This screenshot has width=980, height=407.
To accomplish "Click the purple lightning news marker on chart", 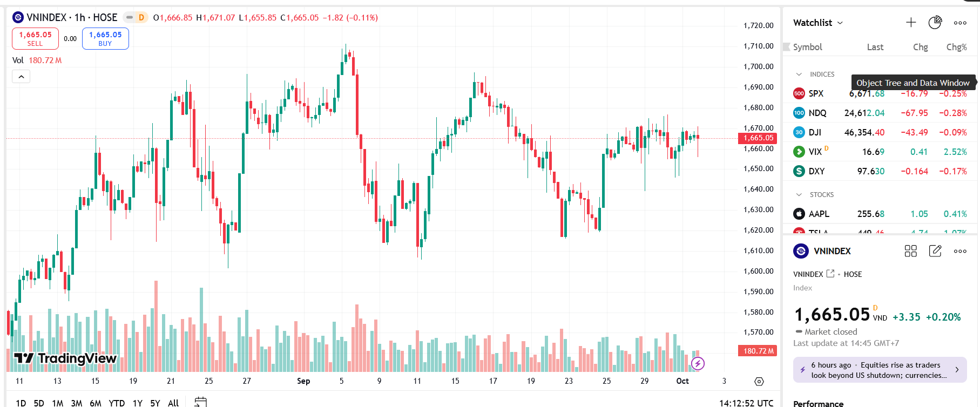I will click(x=698, y=363).
